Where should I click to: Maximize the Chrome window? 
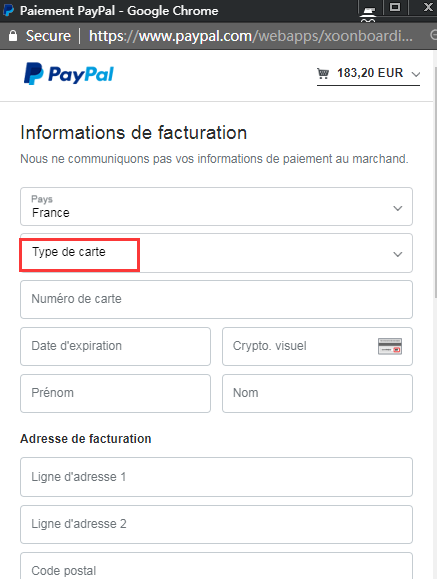point(395,7)
